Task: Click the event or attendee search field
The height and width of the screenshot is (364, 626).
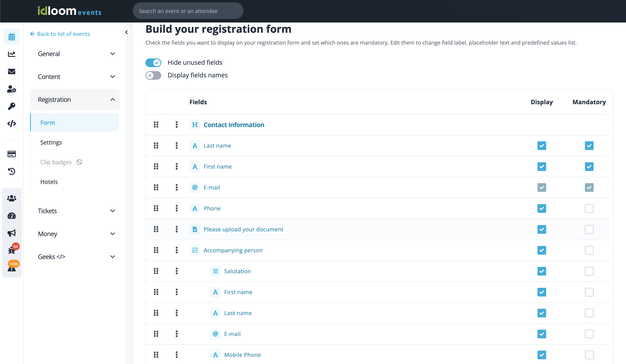Action: [x=188, y=11]
